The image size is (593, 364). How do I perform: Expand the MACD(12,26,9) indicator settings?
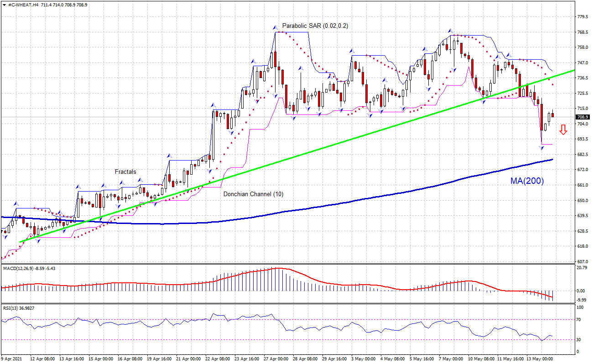point(18,269)
